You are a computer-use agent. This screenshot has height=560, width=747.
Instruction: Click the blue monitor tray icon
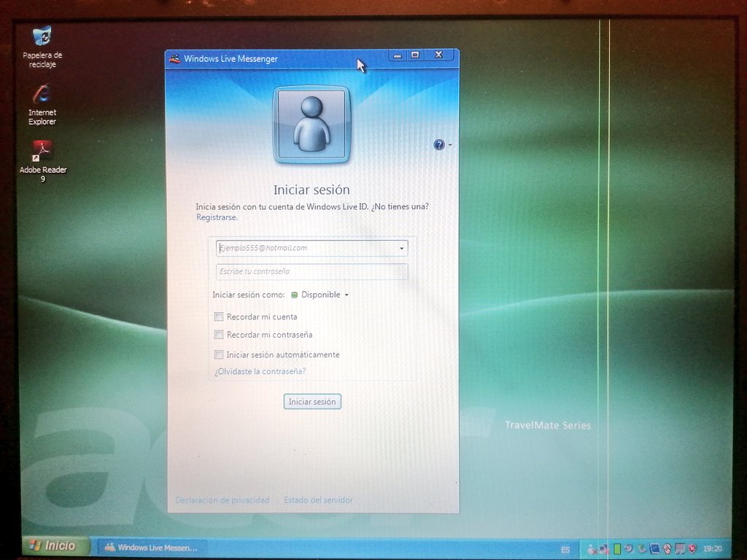(x=655, y=548)
